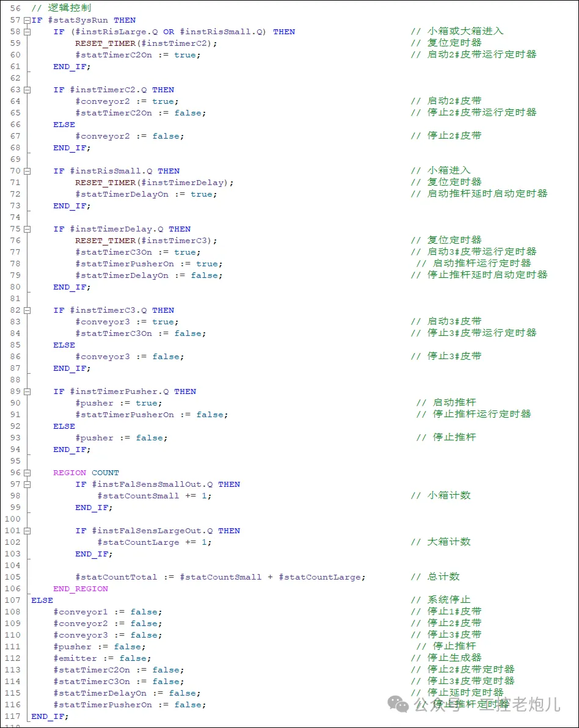Click the comment '// 逻辑控制' on line 56
Image resolution: width=579 pixels, height=728 pixels.
[61, 8]
